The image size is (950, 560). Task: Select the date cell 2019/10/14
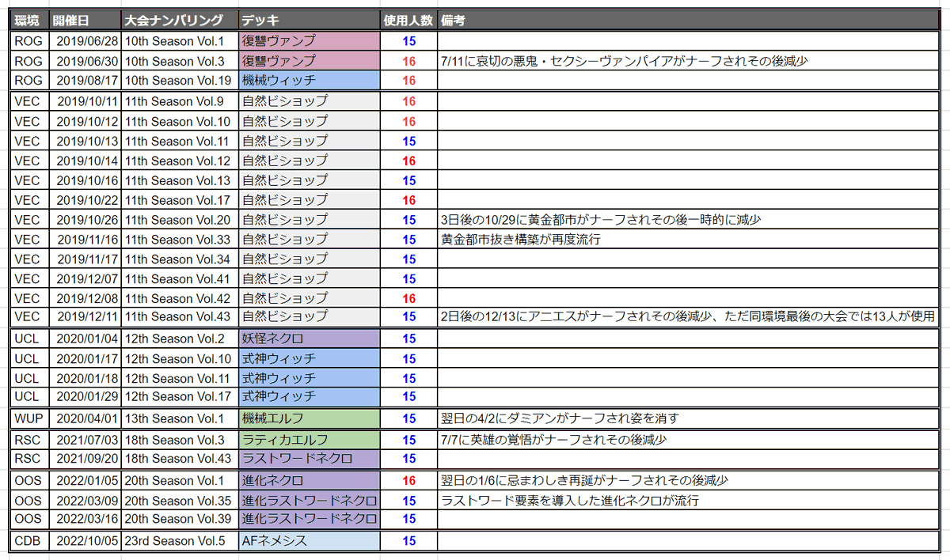pos(85,161)
